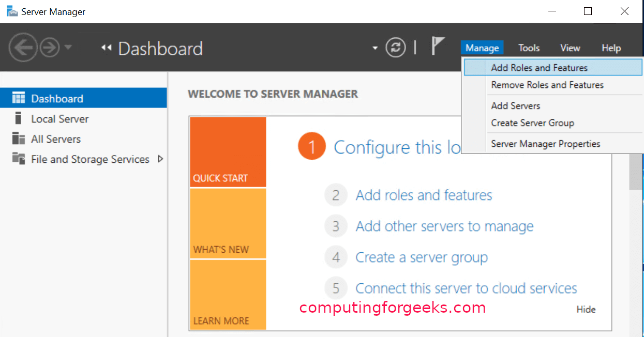Click the back navigation arrow icon
The image size is (644, 337).
pos(23,48)
